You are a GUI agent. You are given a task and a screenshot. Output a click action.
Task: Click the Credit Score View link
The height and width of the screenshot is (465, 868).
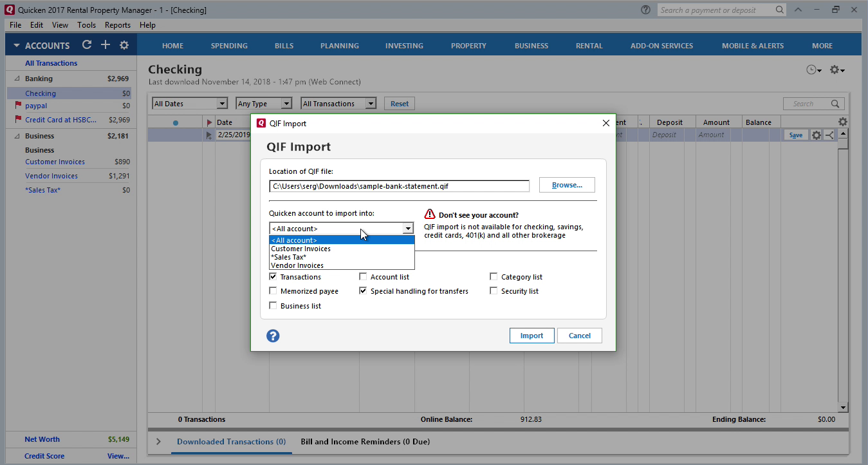pos(118,456)
